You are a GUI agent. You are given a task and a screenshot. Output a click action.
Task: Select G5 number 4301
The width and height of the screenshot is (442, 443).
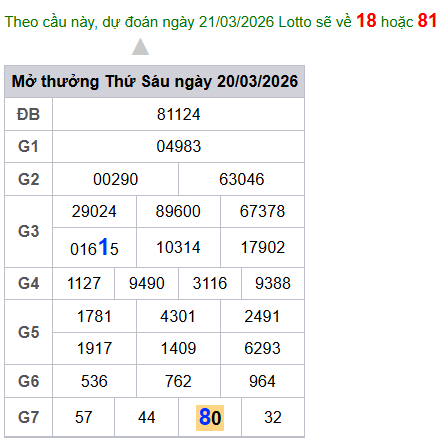tap(178, 316)
